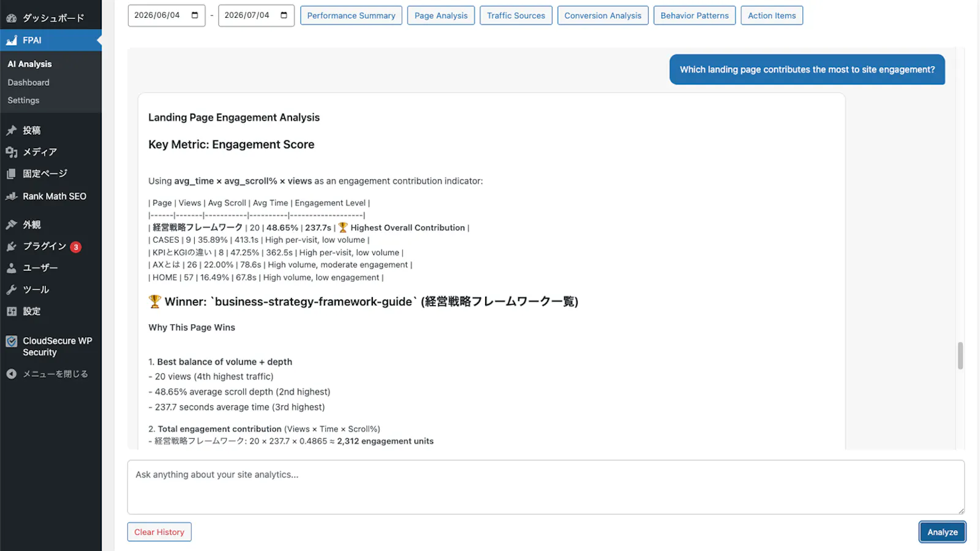980x551 pixels.
Task: Click the Action Items button
Action: tap(772, 15)
